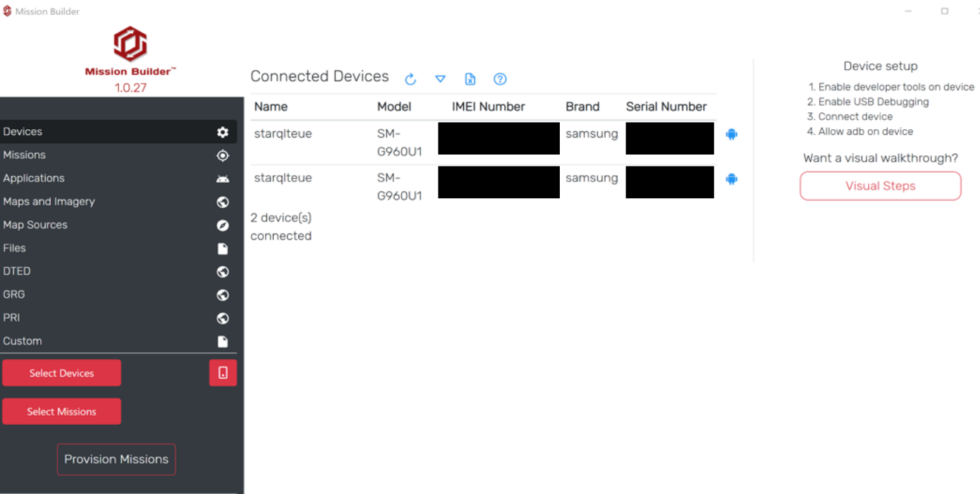Click the help question mark icon

tap(500, 79)
